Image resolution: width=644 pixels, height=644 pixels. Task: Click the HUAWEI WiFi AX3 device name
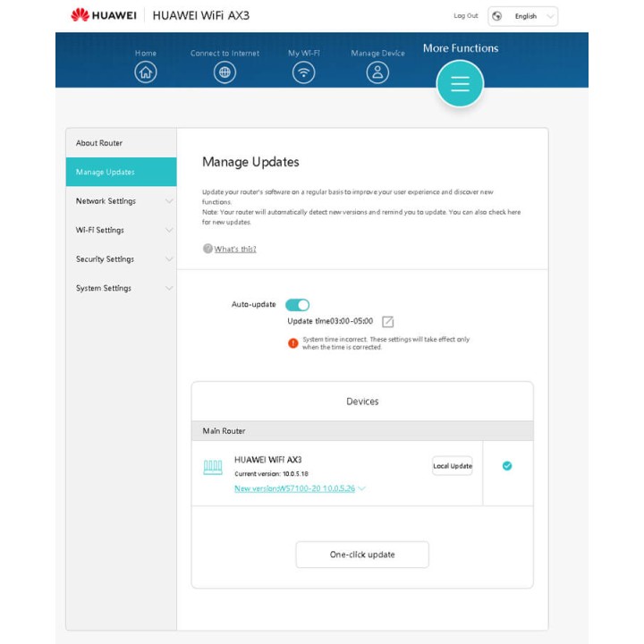point(267,460)
